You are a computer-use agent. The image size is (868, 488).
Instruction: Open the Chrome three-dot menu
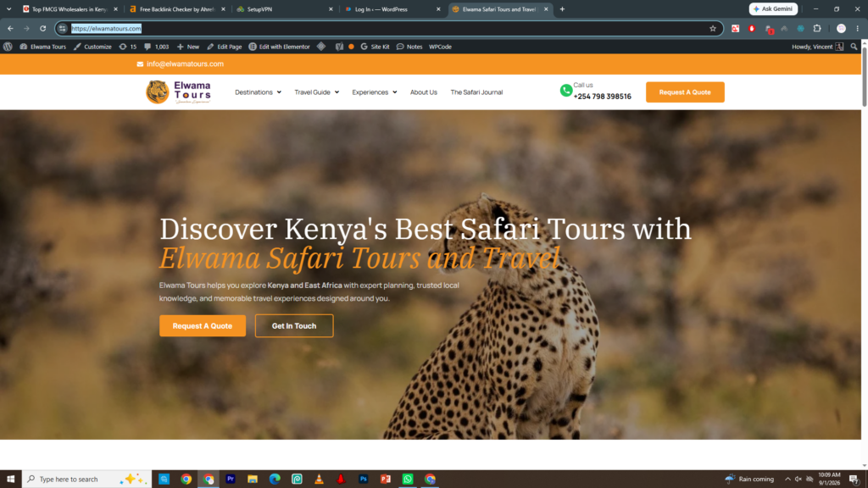pyautogui.click(x=858, y=28)
